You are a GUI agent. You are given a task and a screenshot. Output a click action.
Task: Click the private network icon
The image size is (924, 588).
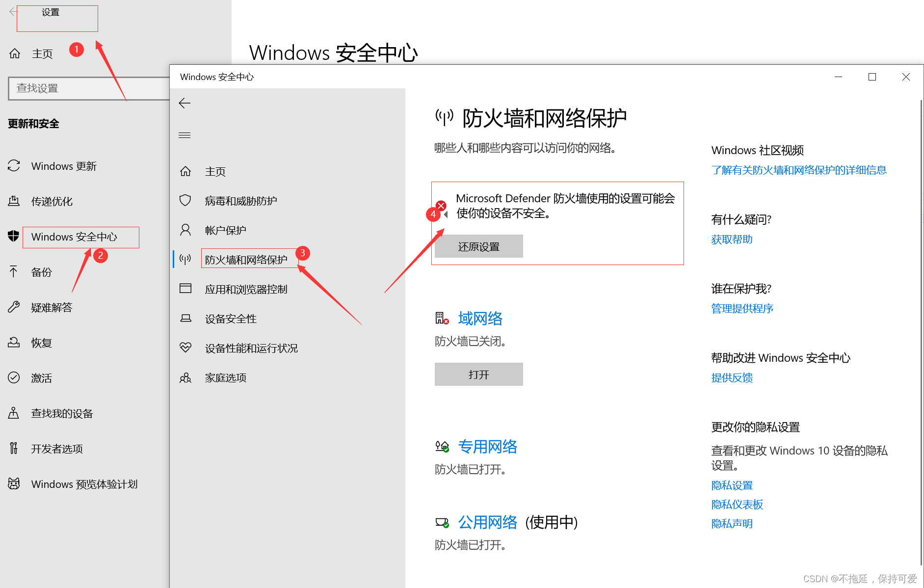442,446
